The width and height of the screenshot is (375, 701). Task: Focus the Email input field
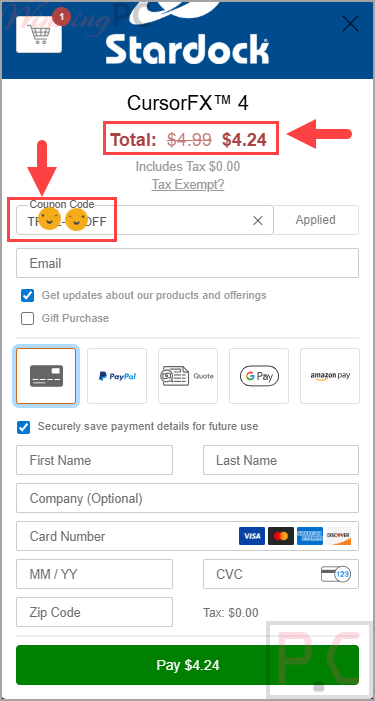tap(187, 263)
